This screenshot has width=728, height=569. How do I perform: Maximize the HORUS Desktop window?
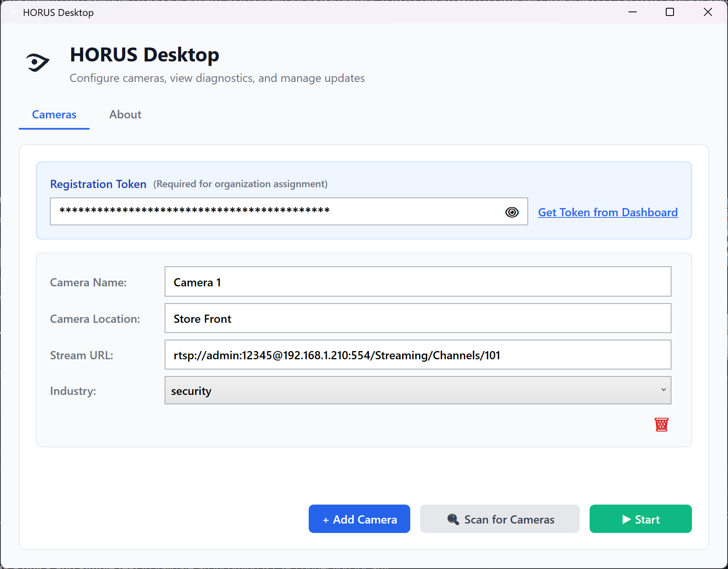(x=670, y=12)
